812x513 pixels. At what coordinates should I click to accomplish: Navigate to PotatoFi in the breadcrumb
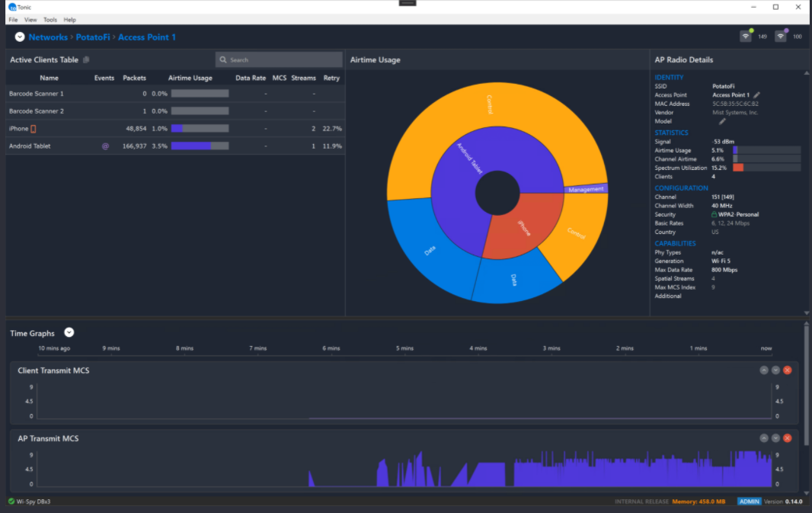(93, 37)
